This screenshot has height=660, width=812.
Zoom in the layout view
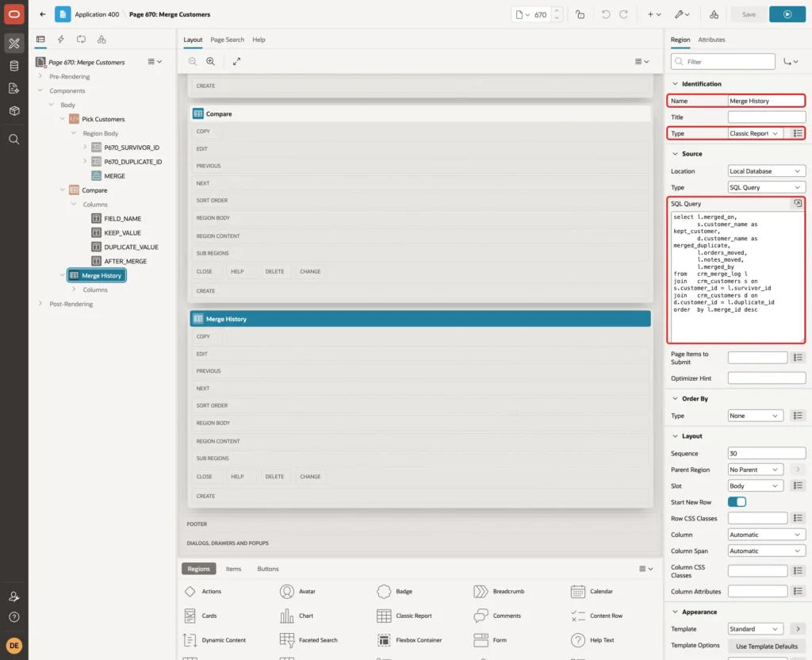tap(211, 61)
